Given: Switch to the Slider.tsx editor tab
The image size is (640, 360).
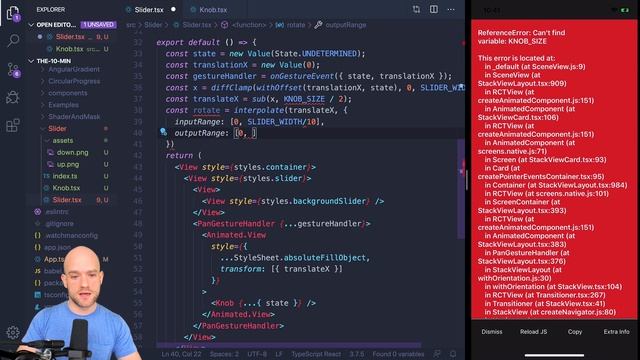Looking at the screenshot, I should coord(149,9).
